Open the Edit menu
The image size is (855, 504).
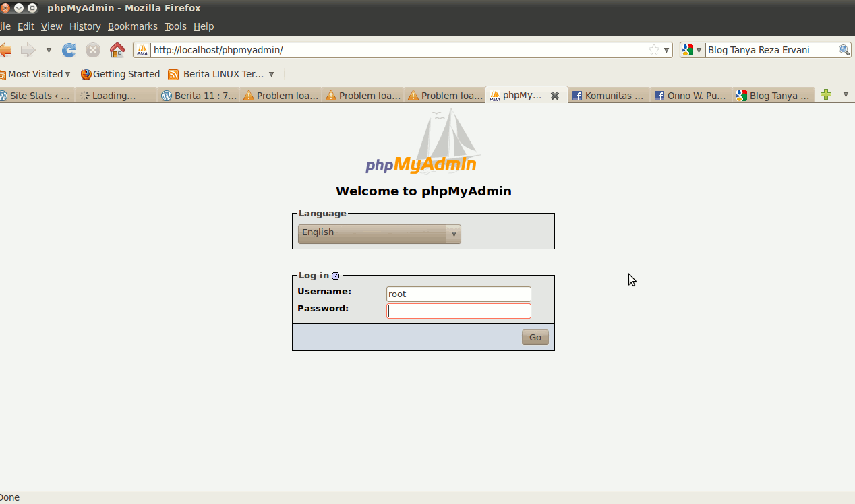tap(26, 26)
